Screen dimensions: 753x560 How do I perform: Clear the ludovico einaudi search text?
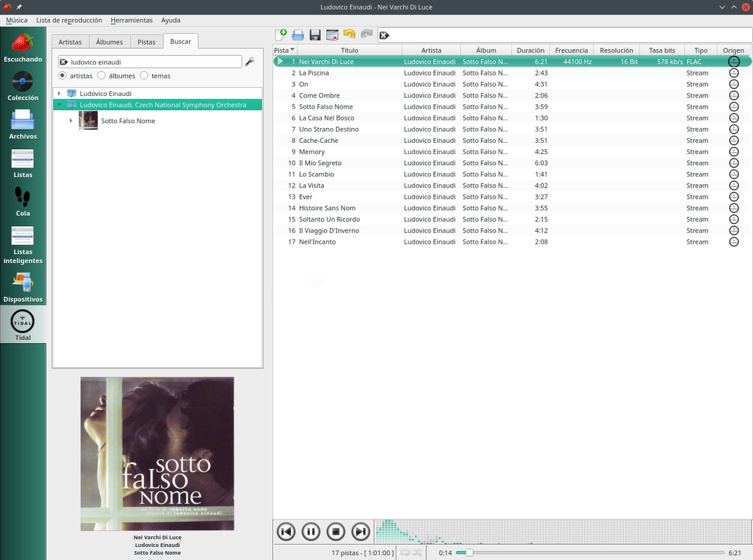point(64,62)
